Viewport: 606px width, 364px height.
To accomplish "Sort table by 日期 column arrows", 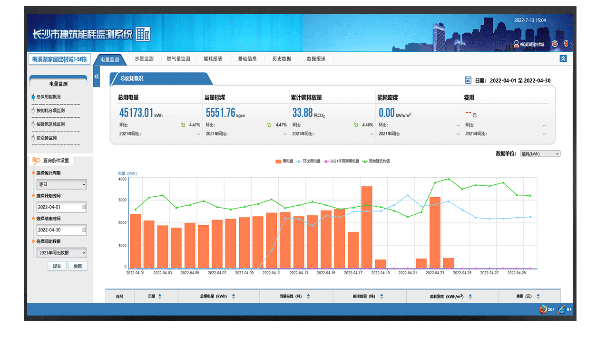I will (x=160, y=296).
